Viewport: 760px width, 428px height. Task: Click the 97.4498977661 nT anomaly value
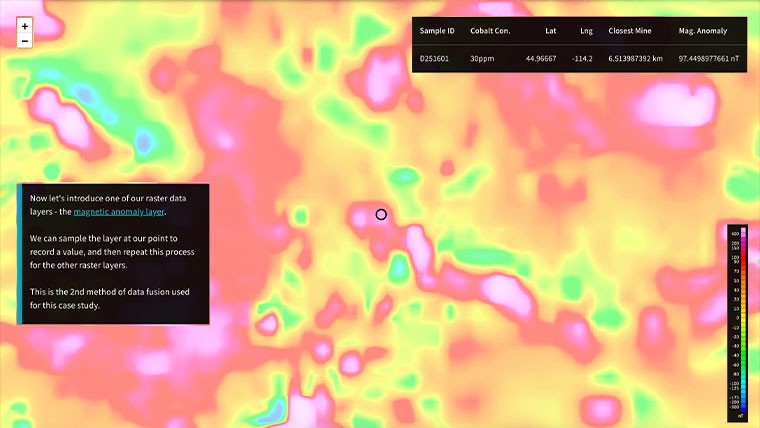[708, 59]
